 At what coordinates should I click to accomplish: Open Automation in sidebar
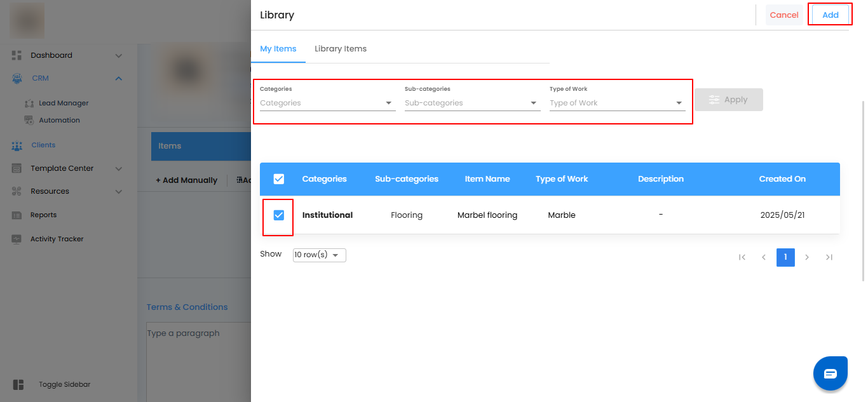tap(59, 120)
